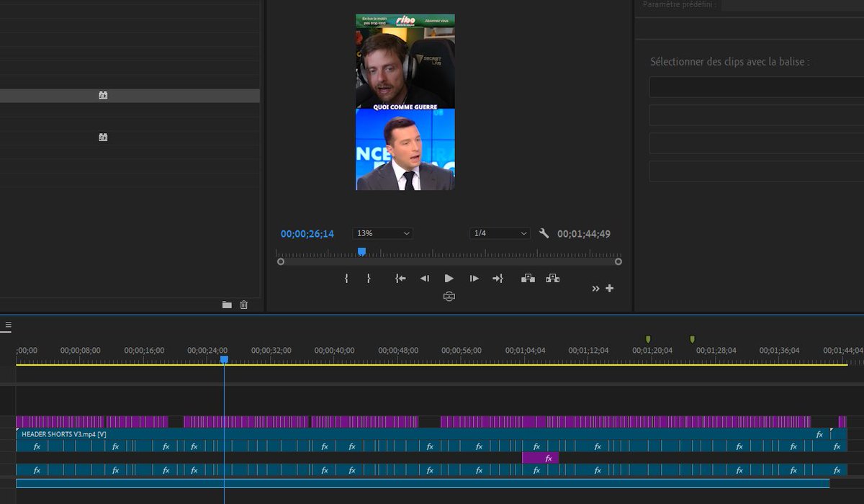Click the Extract button
The width and height of the screenshot is (864, 504).
click(552, 279)
